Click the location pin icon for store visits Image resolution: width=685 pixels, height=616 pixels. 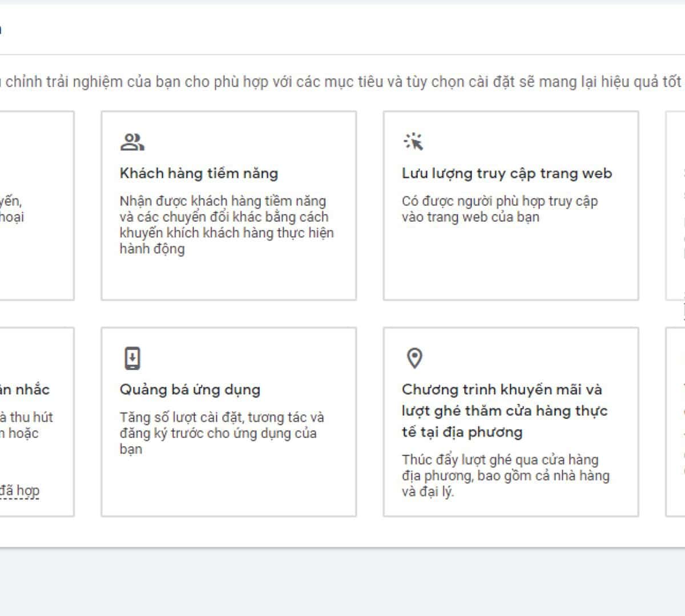coord(414,358)
